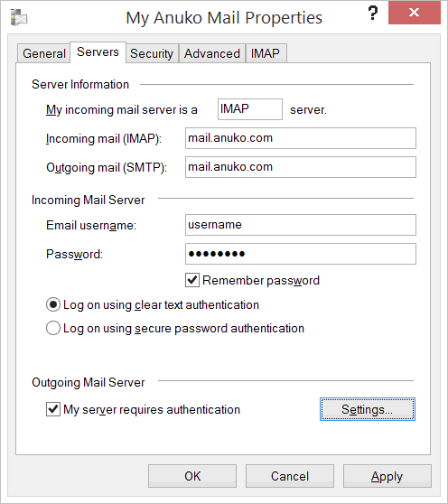Screen dimensions: 448x504
Task: Open outgoing server Settings
Action: point(368,409)
